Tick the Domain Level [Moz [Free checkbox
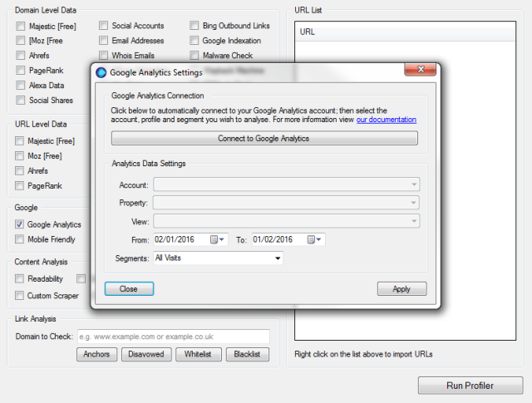Image resolution: width=532 pixels, height=403 pixels. point(21,41)
